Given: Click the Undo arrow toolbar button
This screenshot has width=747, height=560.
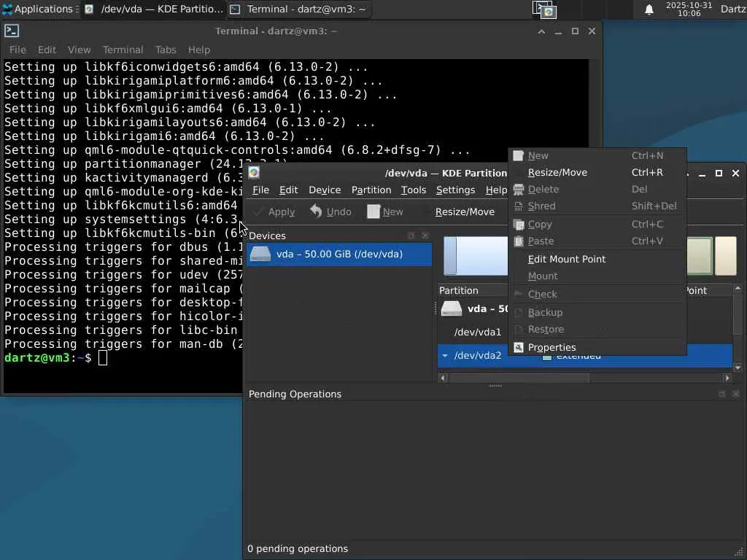Looking at the screenshot, I should (x=330, y=212).
